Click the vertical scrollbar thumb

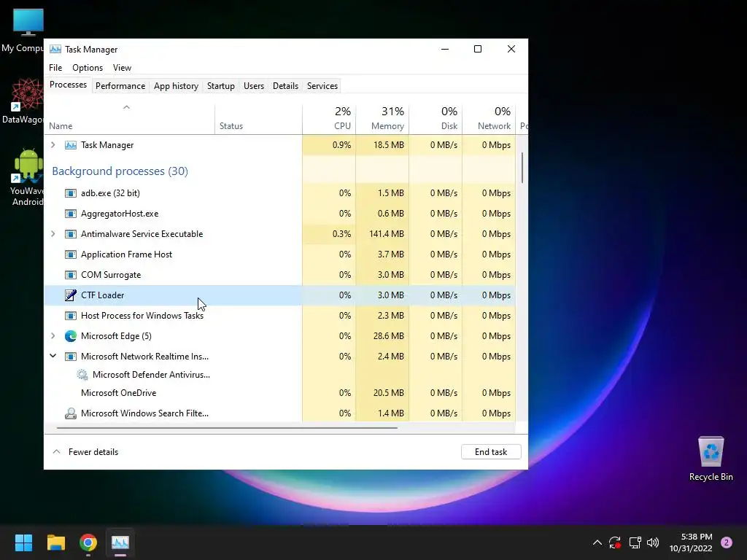click(522, 168)
